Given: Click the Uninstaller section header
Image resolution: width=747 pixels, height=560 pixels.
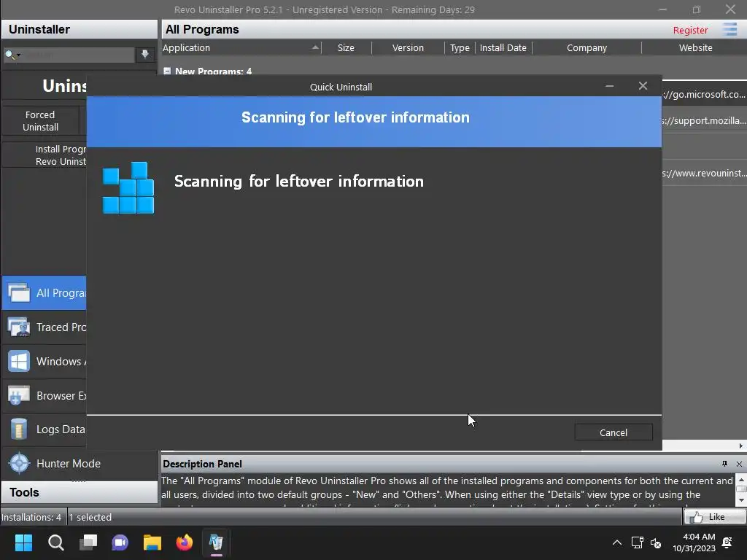Looking at the screenshot, I should tap(79, 29).
